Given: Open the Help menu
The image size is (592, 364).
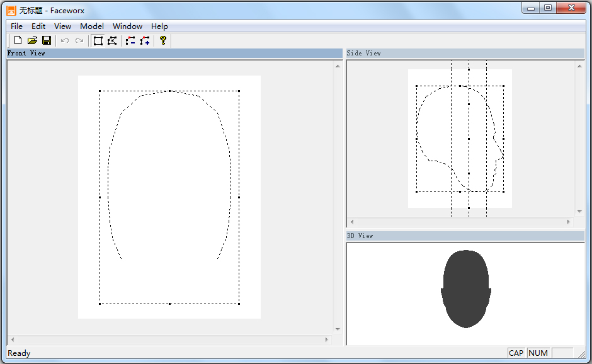Looking at the screenshot, I should pyautogui.click(x=159, y=26).
